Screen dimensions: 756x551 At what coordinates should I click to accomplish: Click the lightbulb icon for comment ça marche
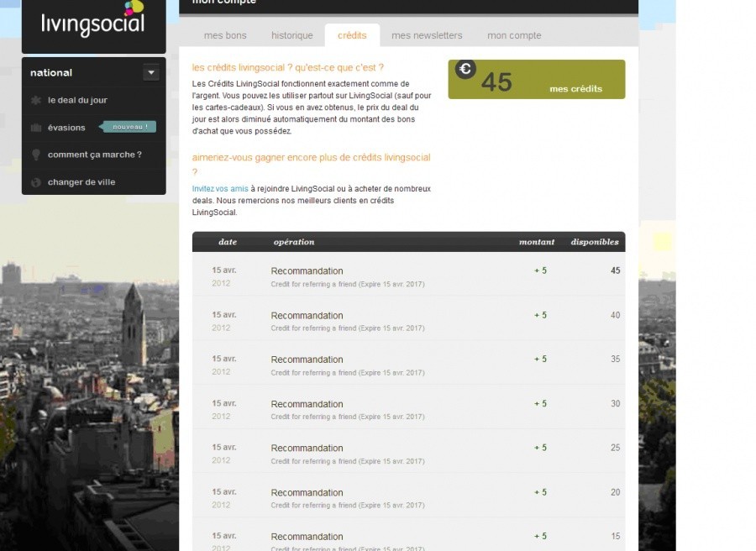coord(35,155)
